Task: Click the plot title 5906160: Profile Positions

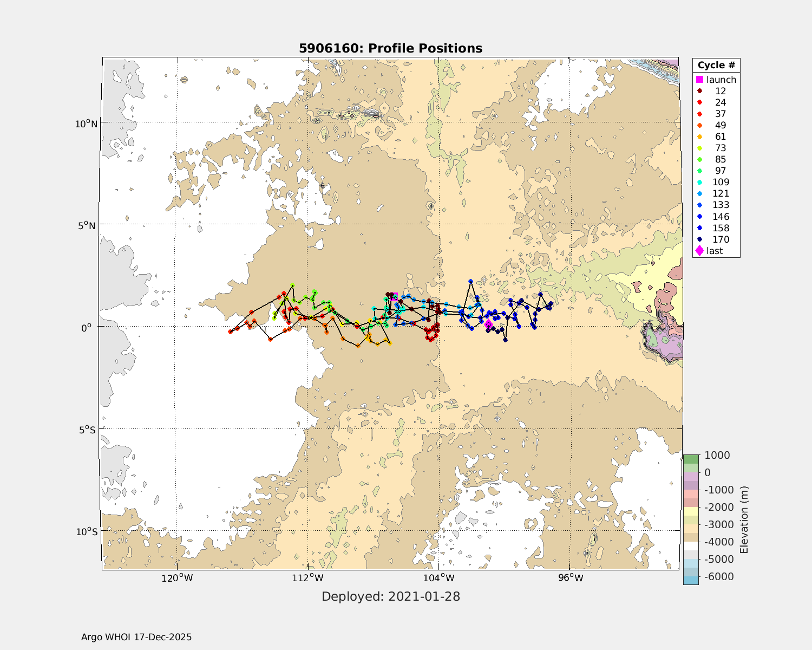Action: 390,48
